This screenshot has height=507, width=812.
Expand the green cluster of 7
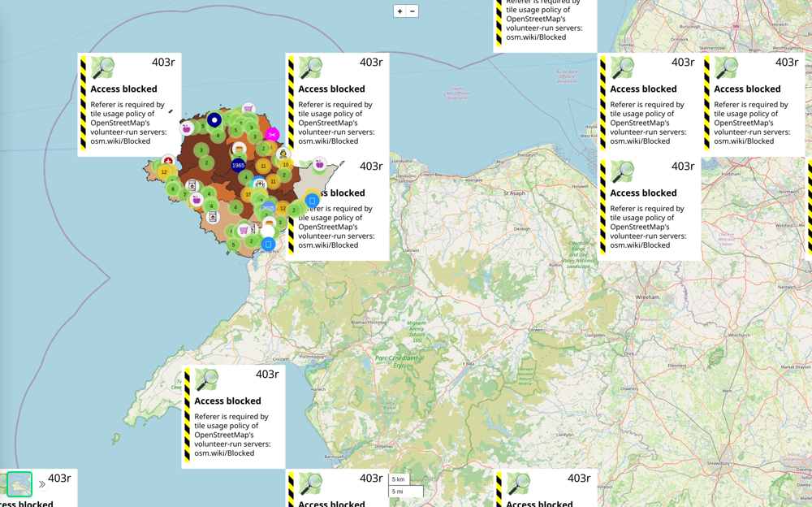pos(184,194)
